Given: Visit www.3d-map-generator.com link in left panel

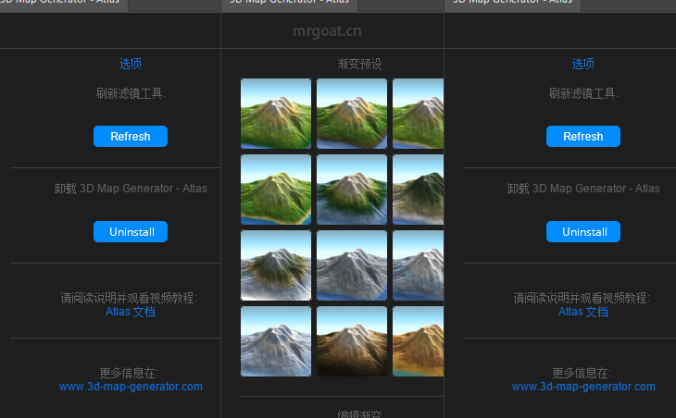Looking at the screenshot, I should (x=131, y=387).
